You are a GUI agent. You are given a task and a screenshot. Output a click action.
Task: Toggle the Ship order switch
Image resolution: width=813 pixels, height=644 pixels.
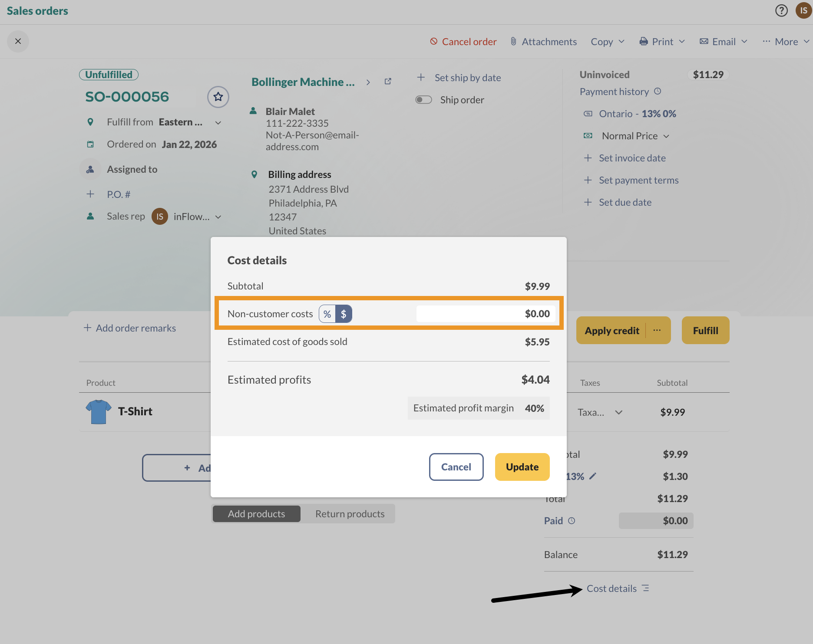pyautogui.click(x=423, y=100)
